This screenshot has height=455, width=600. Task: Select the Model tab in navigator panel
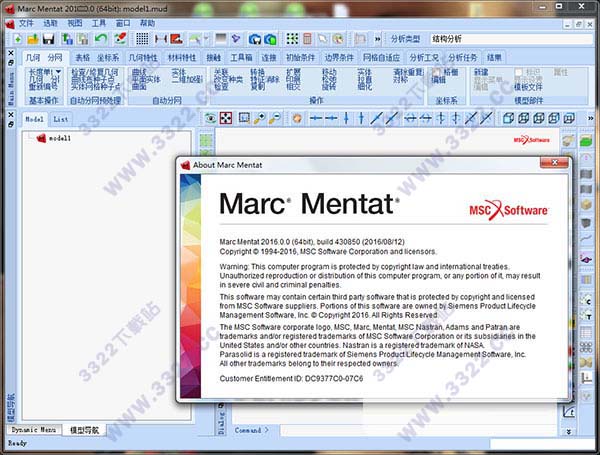pyautogui.click(x=34, y=119)
